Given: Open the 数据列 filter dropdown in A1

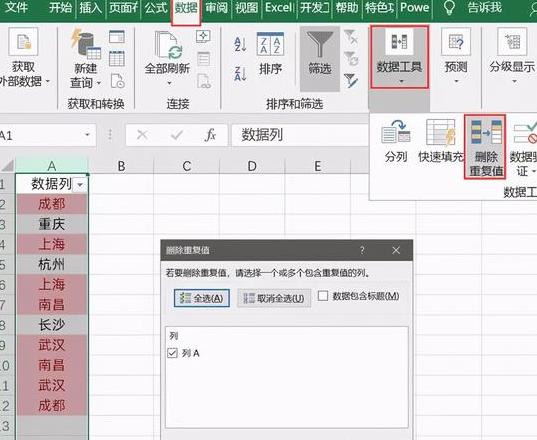Looking at the screenshot, I should [x=80, y=185].
